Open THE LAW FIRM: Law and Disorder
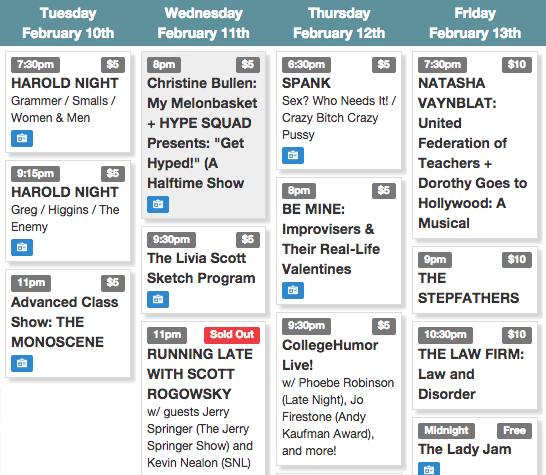This screenshot has height=475, width=546. click(471, 374)
